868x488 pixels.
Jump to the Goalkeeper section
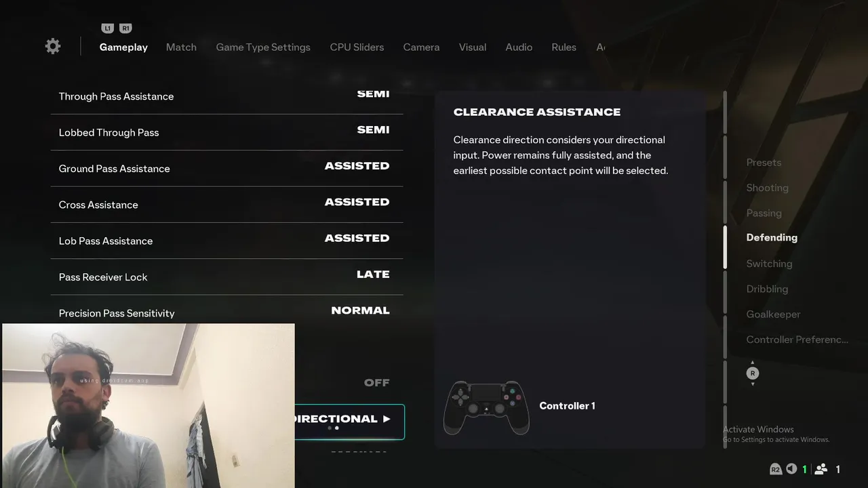pyautogui.click(x=773, y=314)
